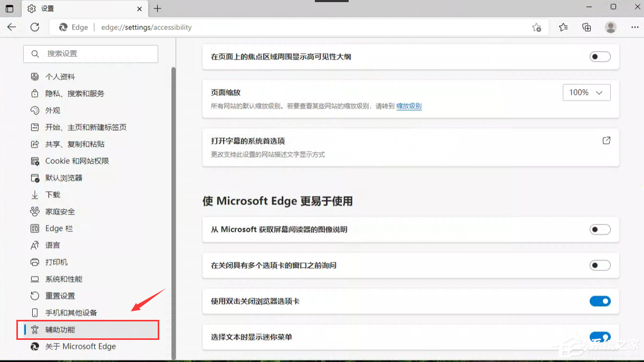
Task: Refresh the settings page
Action: (x=35, y=27)
